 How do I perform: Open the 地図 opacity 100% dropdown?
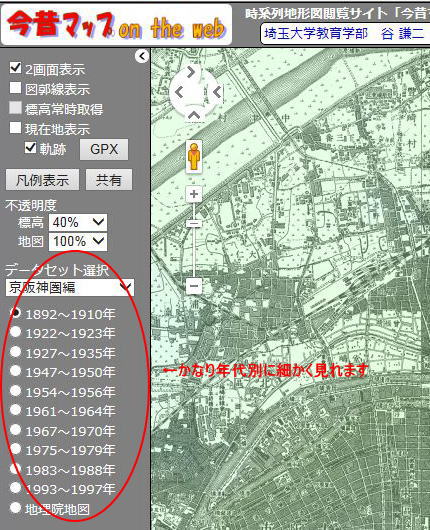point(78,242)
